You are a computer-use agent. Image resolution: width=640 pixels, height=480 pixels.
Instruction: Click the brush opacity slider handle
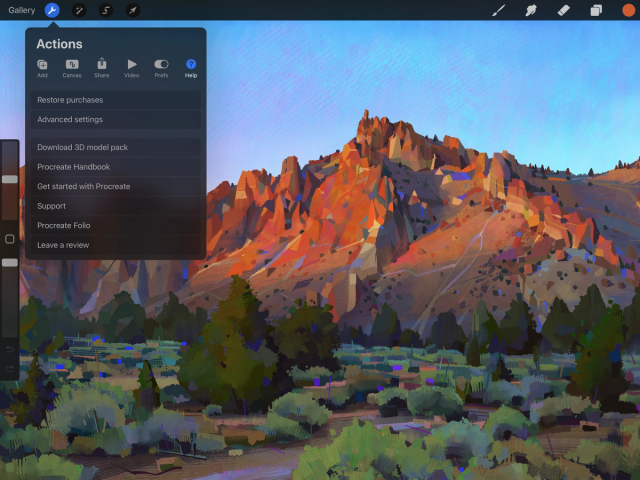pyautogui.click(x=10, y=262)
